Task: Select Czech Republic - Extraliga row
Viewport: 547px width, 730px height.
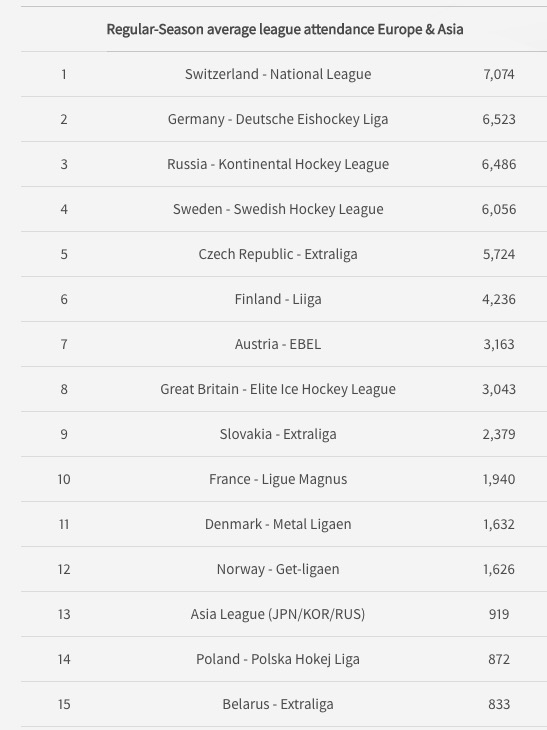Action: pos(284,254)
